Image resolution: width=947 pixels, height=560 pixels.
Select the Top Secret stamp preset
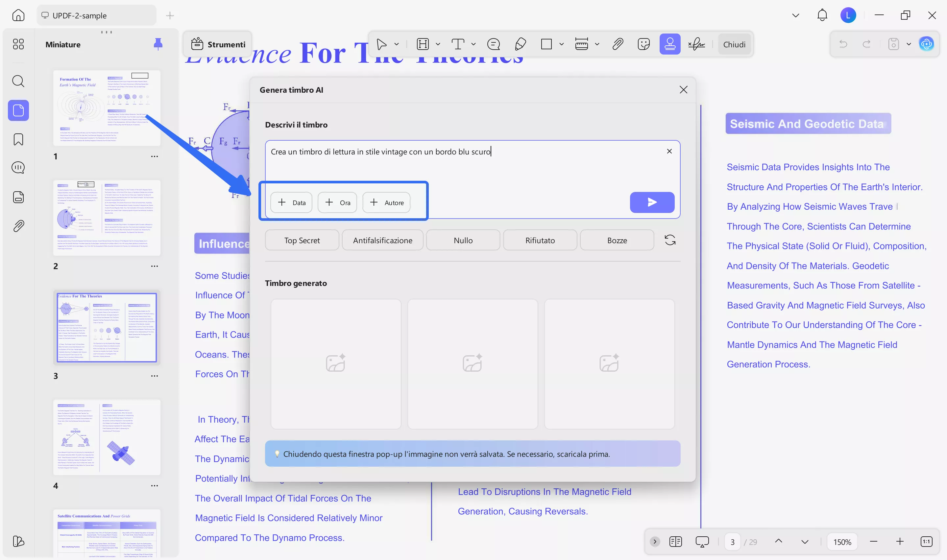click(302, 240)
